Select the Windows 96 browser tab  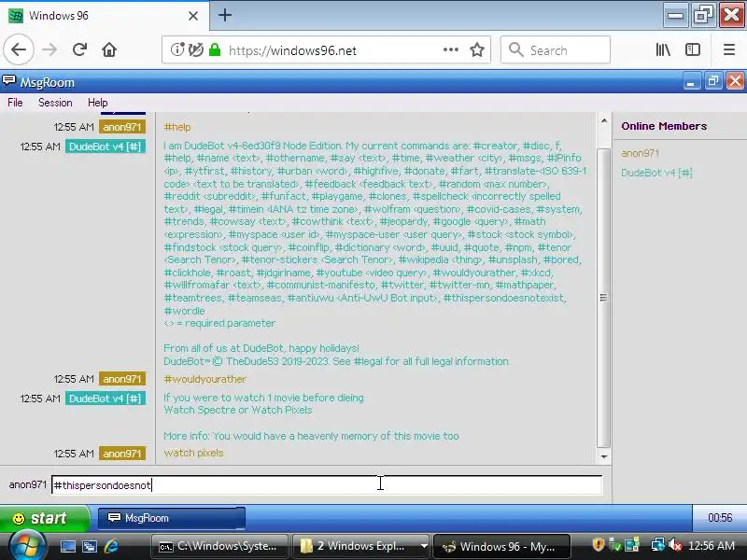pyautogui.click(x=105, y=16)
